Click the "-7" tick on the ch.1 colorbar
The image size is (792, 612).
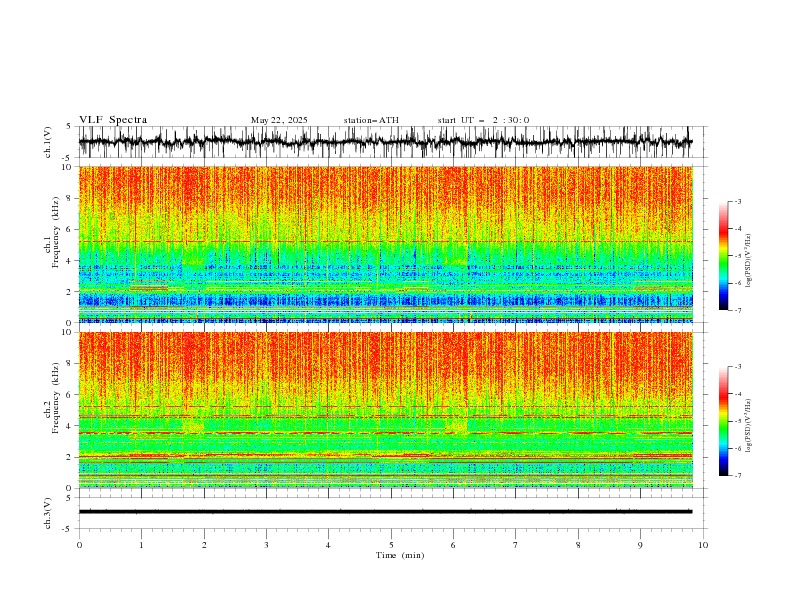737,310
